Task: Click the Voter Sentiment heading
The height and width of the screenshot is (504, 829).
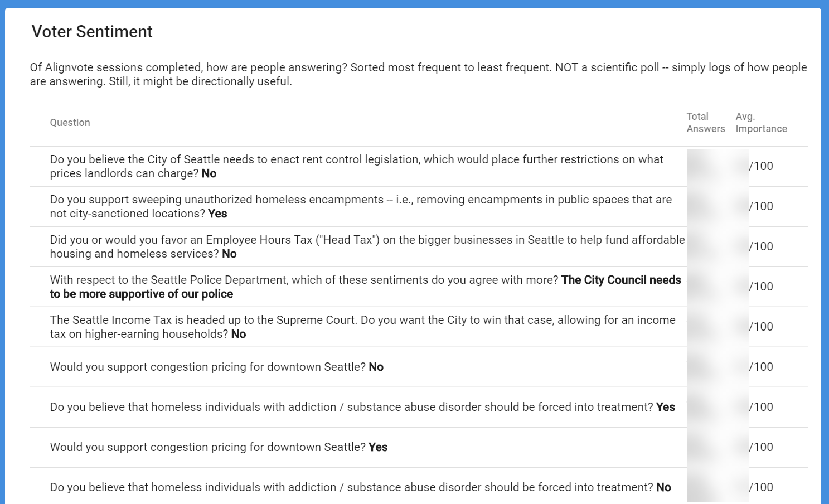Action: pos(92,32)
